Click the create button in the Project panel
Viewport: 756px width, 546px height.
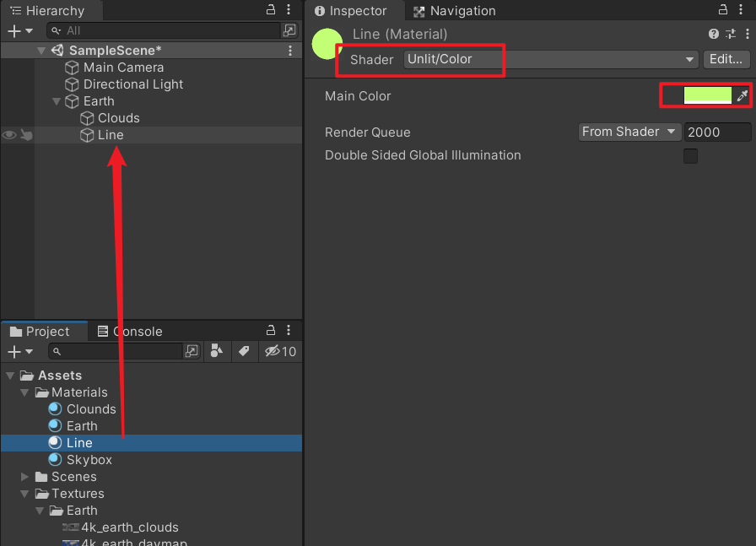(12, 351)
